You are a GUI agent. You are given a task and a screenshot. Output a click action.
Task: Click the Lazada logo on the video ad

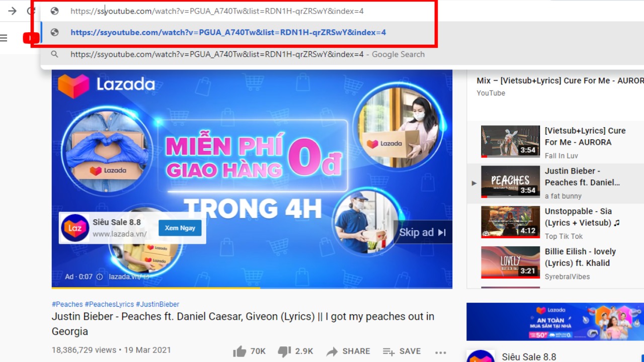(106, 85)
